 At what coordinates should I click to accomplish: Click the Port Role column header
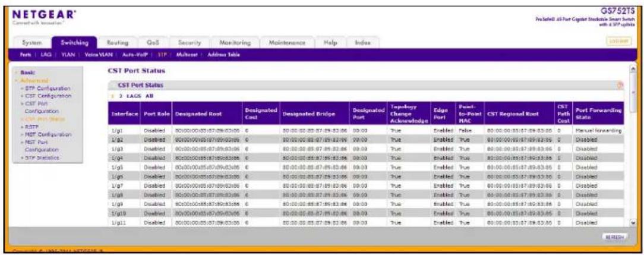click(x=156, y=114)
